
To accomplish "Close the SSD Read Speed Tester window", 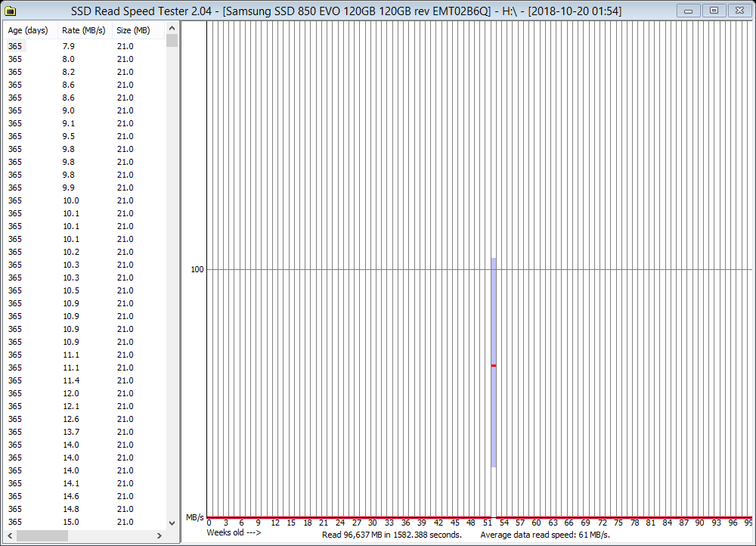I will [739, 10].
